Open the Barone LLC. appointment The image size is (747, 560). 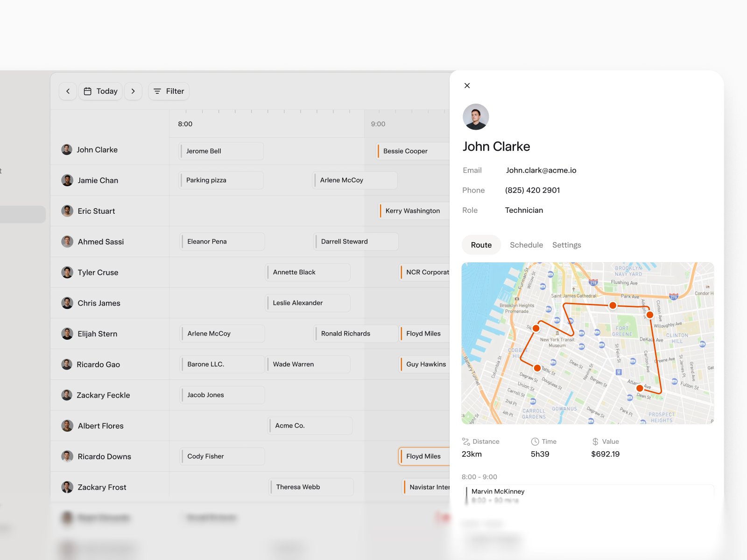coord(222,364)
